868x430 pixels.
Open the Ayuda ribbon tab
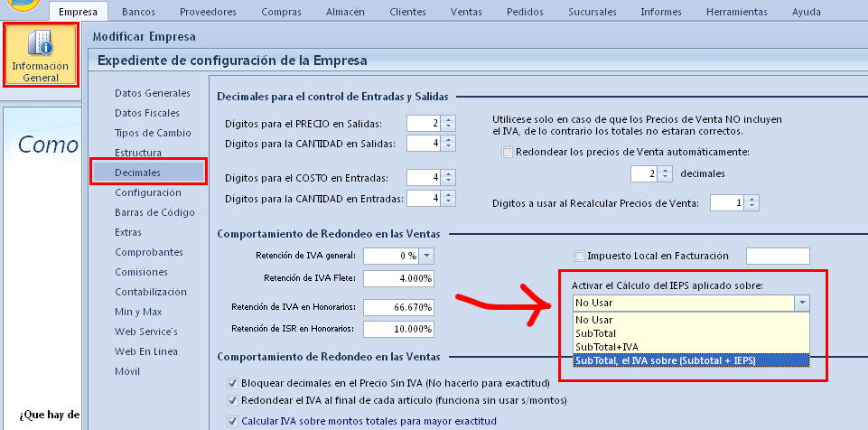tap(807, 12)
